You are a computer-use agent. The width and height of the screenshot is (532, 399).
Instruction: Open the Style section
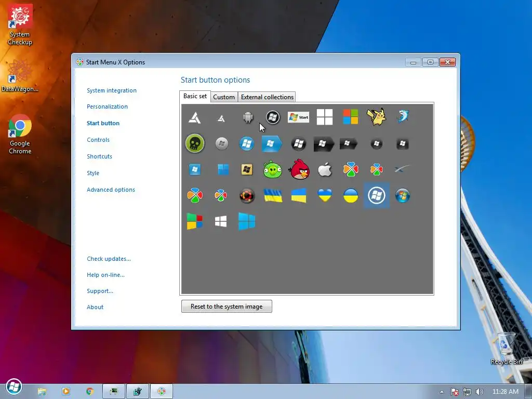pos(93,173)
